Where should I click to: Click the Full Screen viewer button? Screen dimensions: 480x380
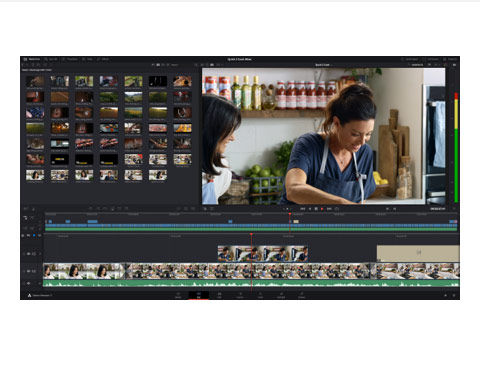click(x=431, y=59)
